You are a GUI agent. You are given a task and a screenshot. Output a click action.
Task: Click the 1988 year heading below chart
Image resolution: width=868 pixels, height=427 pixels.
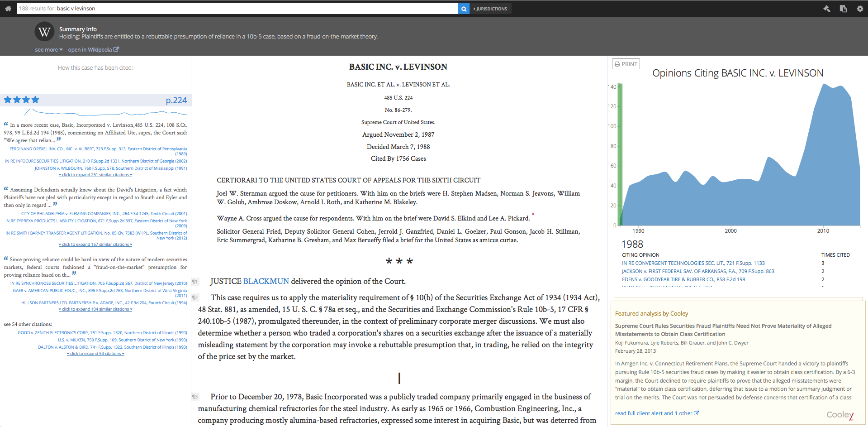tap(632, 244)
